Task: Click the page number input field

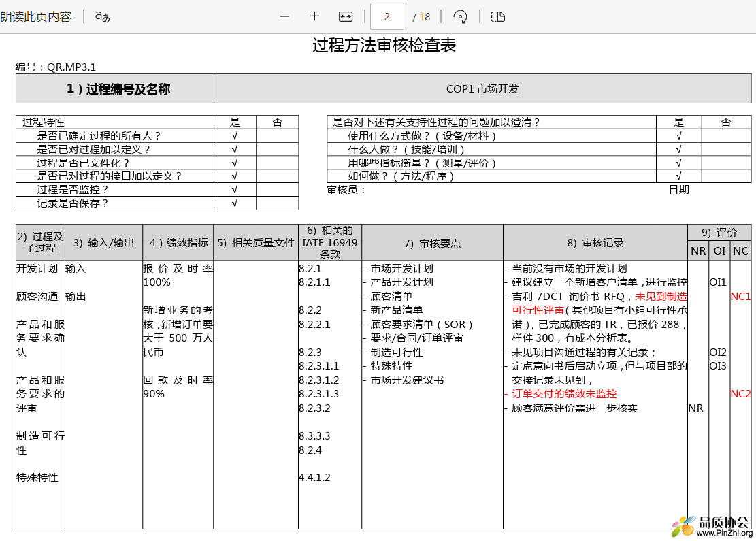Action: point(387,17)
